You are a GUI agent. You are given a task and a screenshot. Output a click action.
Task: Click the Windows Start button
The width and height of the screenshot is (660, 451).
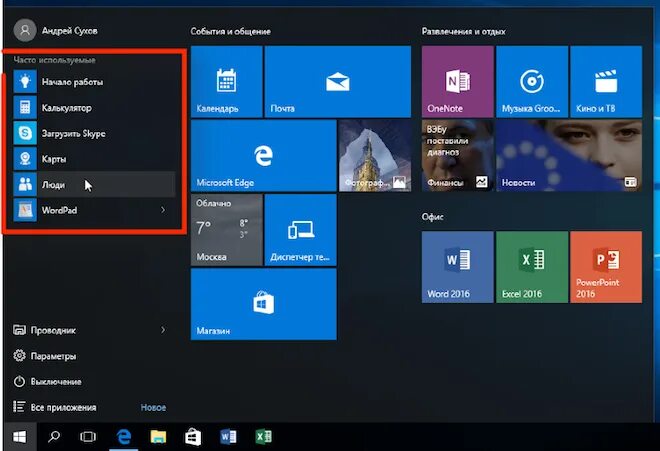[x=19, y=437]
